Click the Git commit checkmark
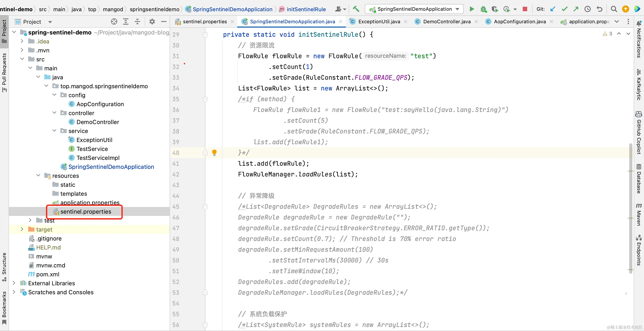This screenshot has height=331, width=644. pos(564,9)
